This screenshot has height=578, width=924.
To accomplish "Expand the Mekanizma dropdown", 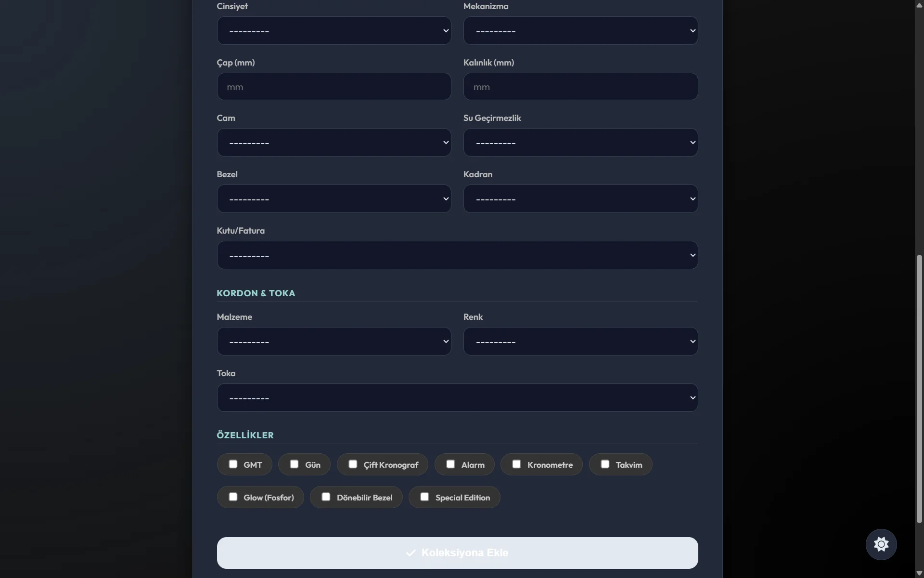I will [x=580, y=31].
